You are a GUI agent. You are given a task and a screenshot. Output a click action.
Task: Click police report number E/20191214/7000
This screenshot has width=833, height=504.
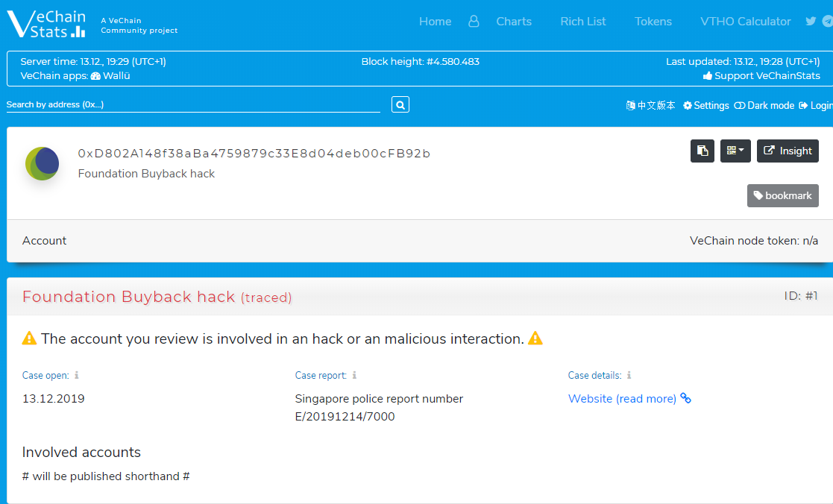pos(345,416)
